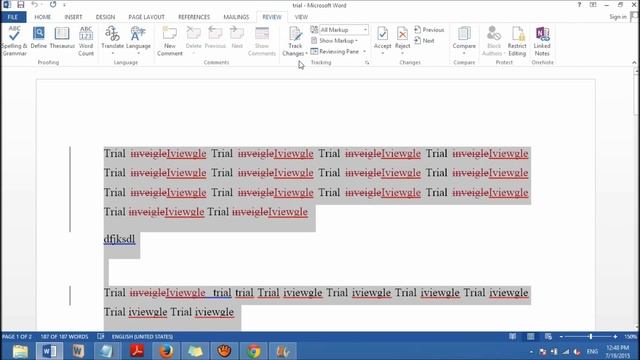The width and height of the screenshot is (640, 360).
Task: Open Linked Notes in OneNote
Action: pos(542,41)
